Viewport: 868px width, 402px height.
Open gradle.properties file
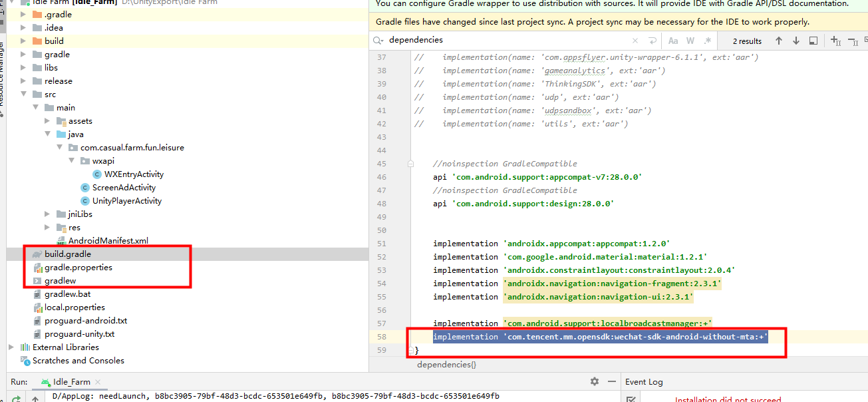[78, 268]
